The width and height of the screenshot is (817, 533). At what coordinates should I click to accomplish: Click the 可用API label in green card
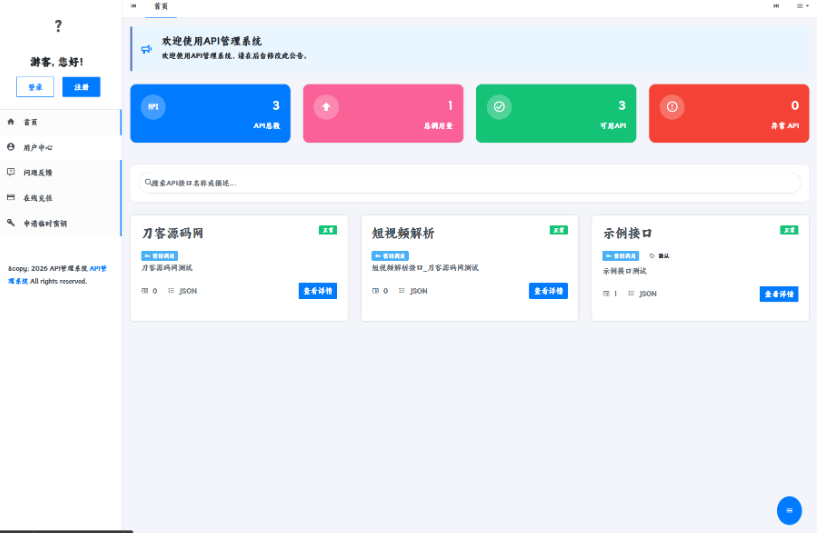click(613, 126)
